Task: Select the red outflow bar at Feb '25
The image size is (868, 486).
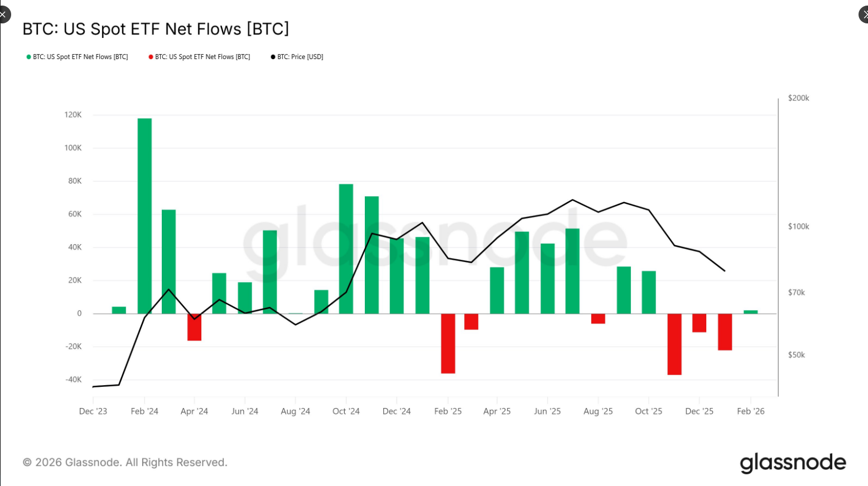Action: coord(448,343)
